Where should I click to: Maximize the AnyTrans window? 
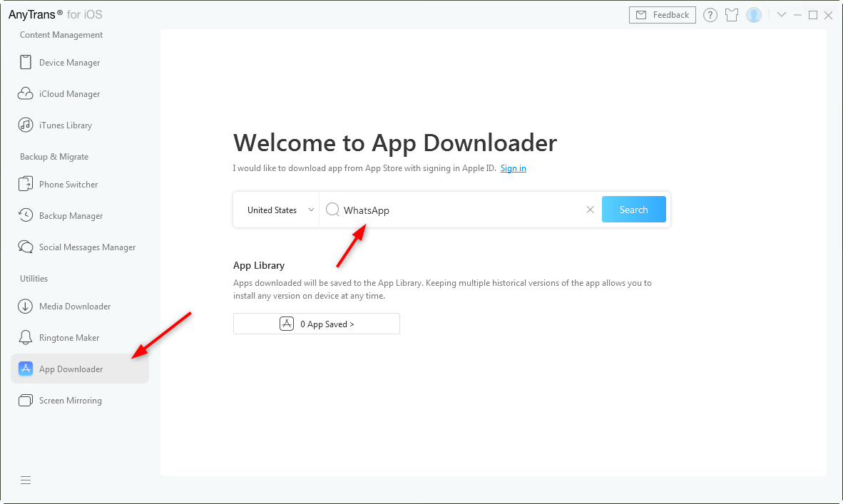coord(813,15)
